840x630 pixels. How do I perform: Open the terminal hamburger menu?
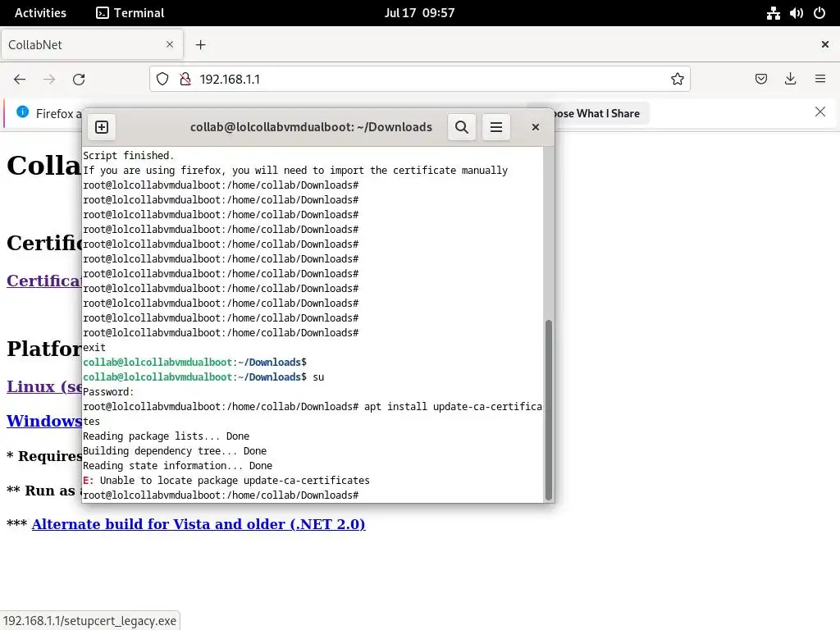coord(496,127)
